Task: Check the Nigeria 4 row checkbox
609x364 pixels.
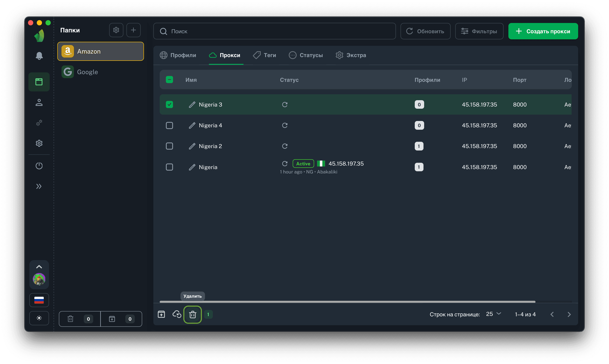Action: (x=169, y=125)
